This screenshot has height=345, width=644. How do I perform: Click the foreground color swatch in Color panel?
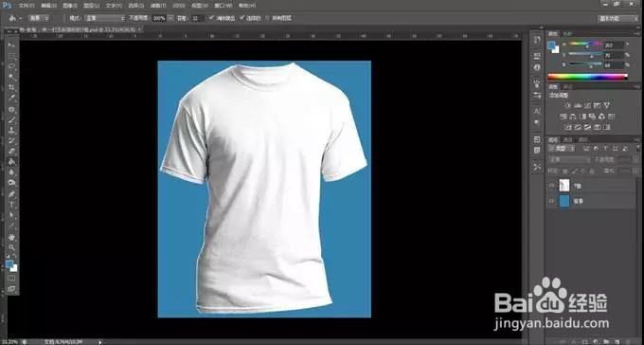tap(552, 45)
